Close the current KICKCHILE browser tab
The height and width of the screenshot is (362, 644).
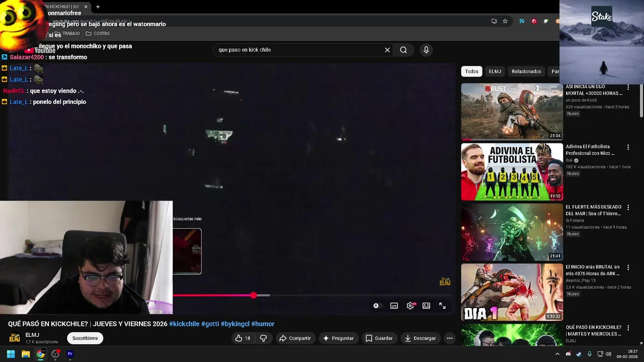click(x=86, y=7)
